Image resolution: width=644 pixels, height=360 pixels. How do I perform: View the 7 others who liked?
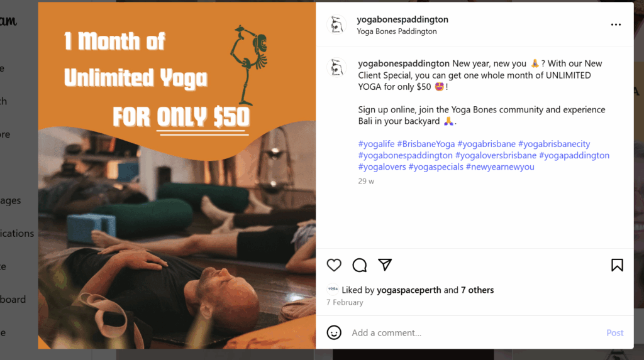(477, 290)
